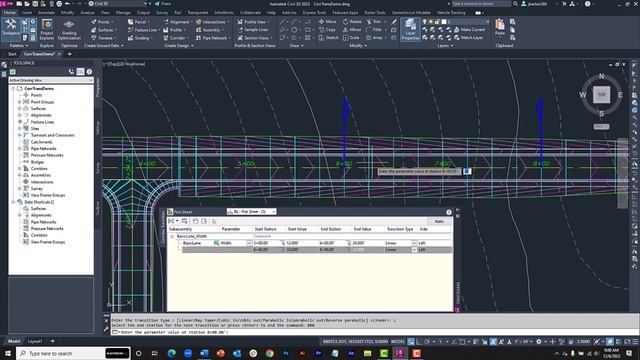
Task: Click the station picker icon beside the tooltip
Action: tap(467, 171)
